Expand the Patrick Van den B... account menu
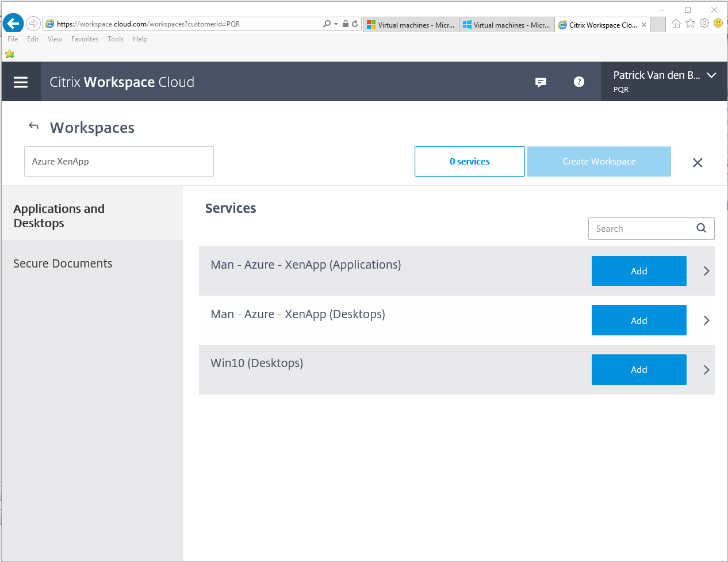 tap(664, 82)
